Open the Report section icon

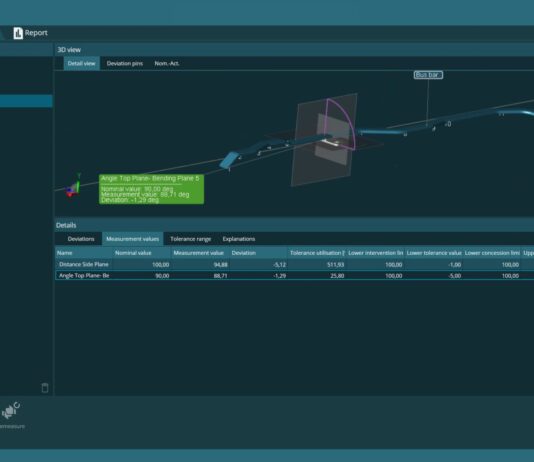(18, 33)
